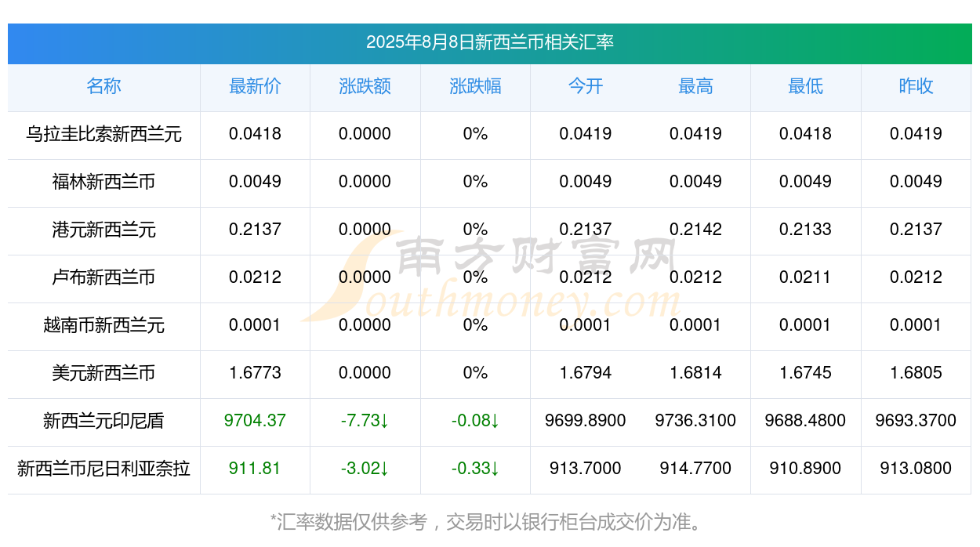Image resolution: width=980 pixels, height=547 pixels.
Task: Click latest price 1.6773 for 美元新西兰币
Action: (255, 373)
